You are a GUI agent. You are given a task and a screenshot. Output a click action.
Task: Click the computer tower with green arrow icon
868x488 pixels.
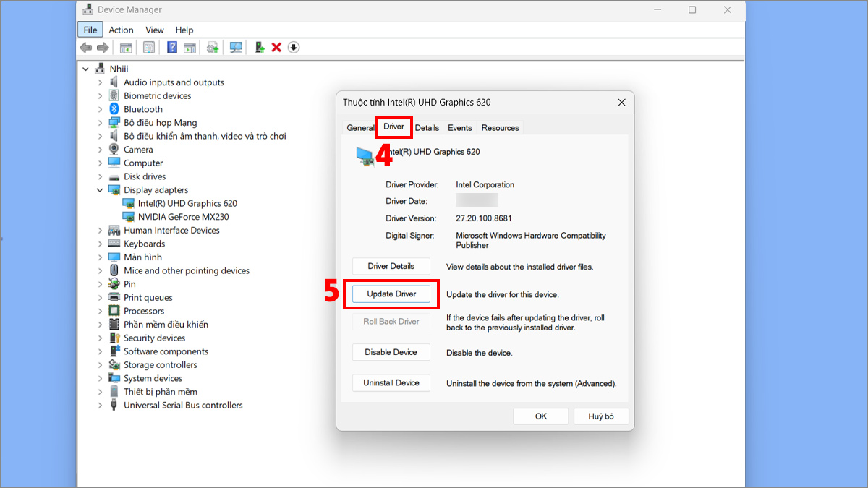(260, 48)
